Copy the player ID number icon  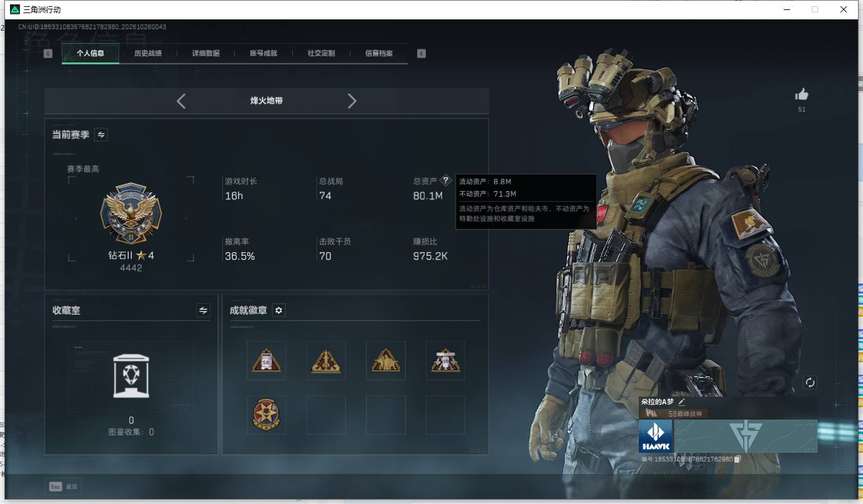[x=737, y=459]
